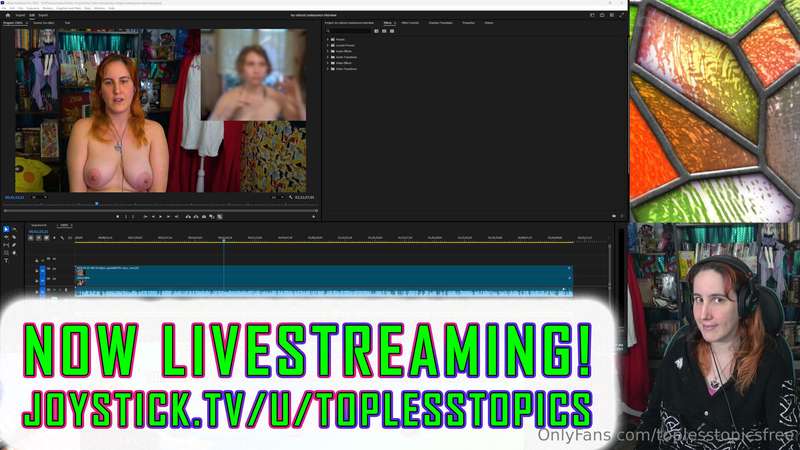This screenshot has height=450, width=800.
Task: Click Export Frame camera icon in monitor
Action: (204, 217)
